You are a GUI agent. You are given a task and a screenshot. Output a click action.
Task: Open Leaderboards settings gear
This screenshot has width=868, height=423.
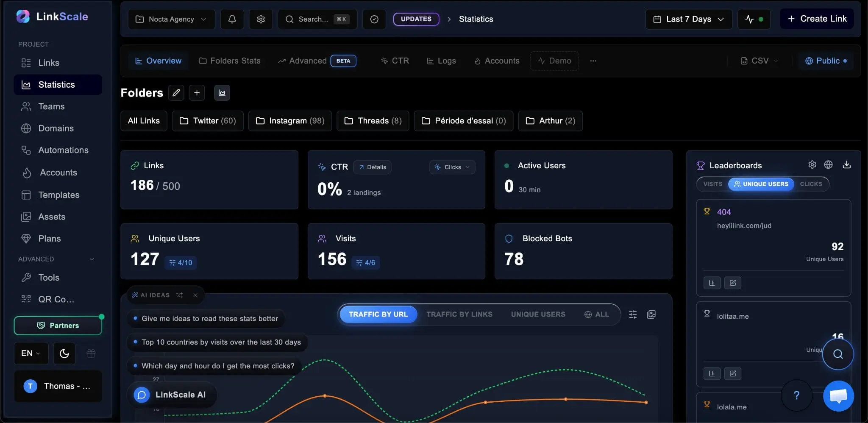tap(812, 164)
